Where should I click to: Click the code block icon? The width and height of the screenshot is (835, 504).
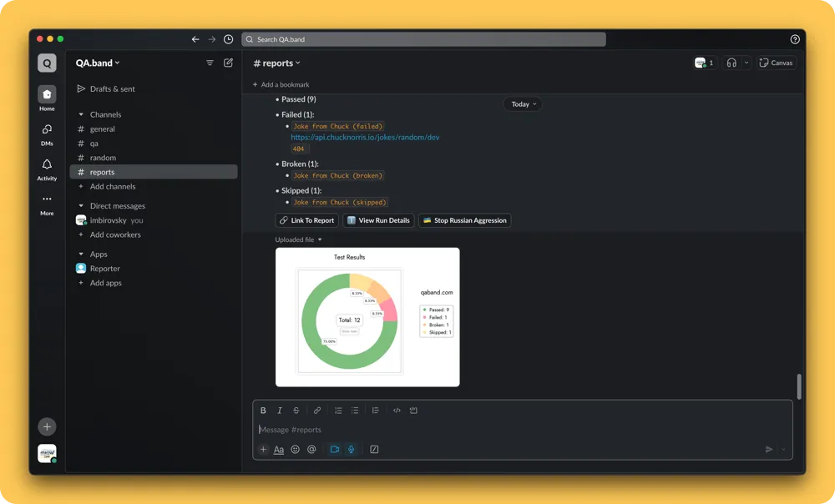click(x=413, y=411)
